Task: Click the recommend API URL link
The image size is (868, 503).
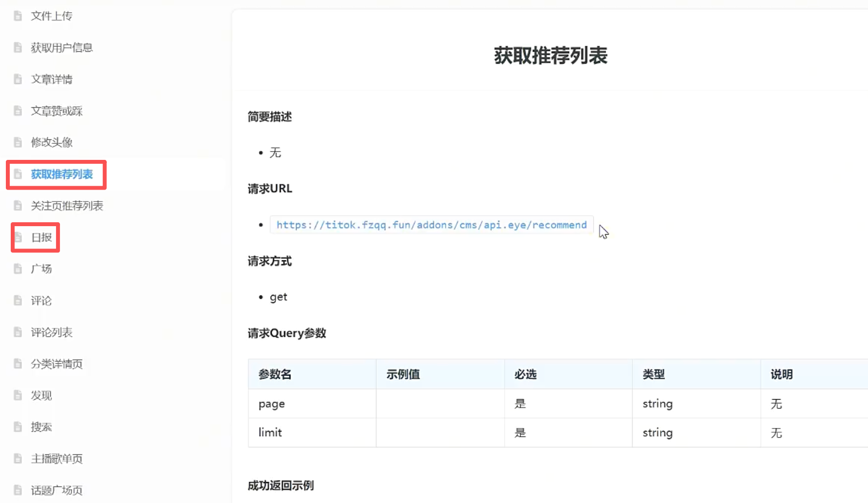Action: 431,225
